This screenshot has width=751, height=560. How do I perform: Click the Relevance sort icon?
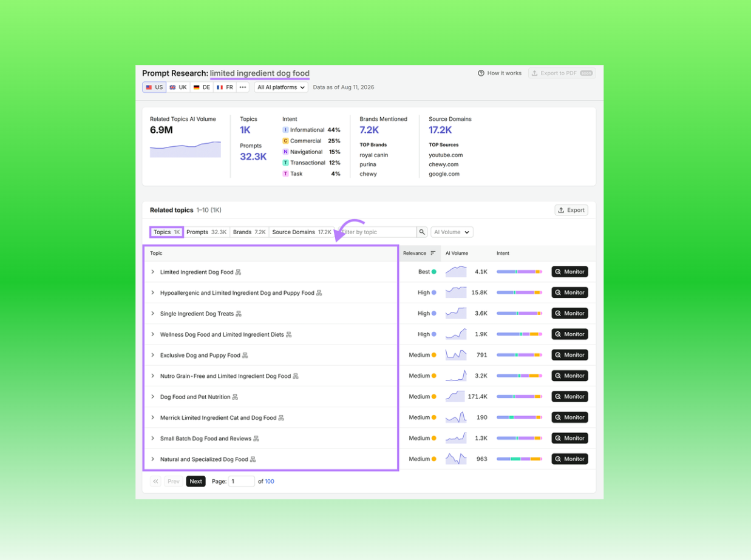pyautogui.click(x=433, y=254)
